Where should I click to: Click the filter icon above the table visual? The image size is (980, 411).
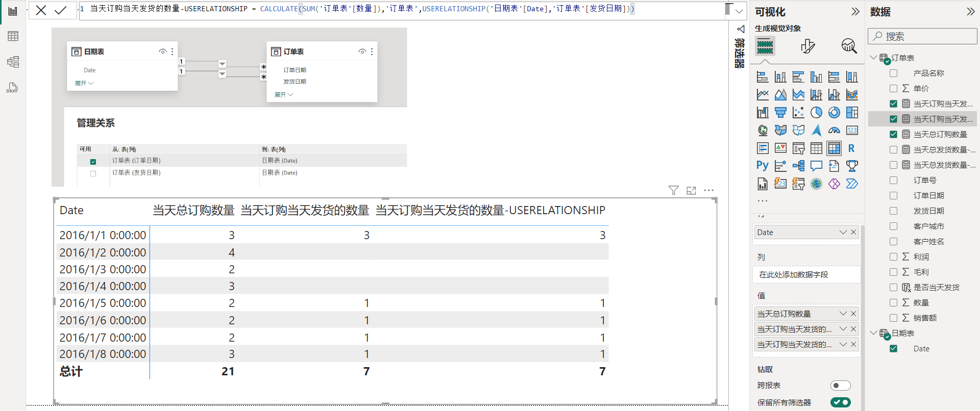tap(673, 190)
